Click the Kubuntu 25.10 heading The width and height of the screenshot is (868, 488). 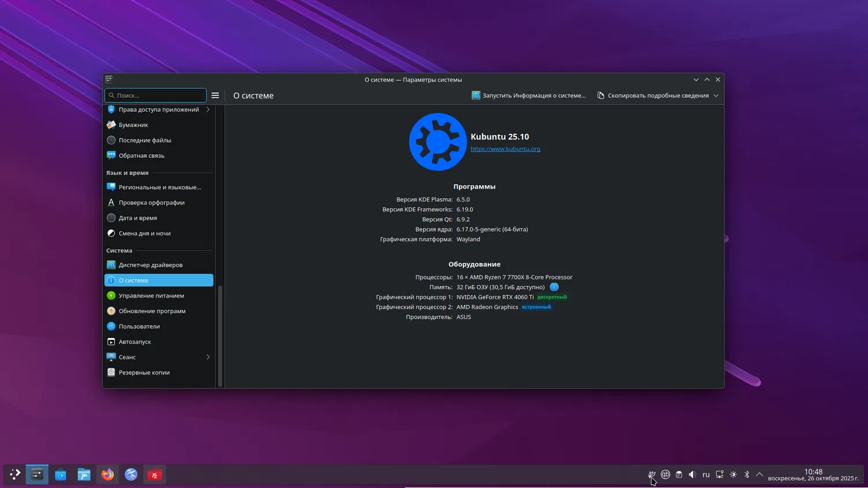pyautogui.click(x=500, y=137)
